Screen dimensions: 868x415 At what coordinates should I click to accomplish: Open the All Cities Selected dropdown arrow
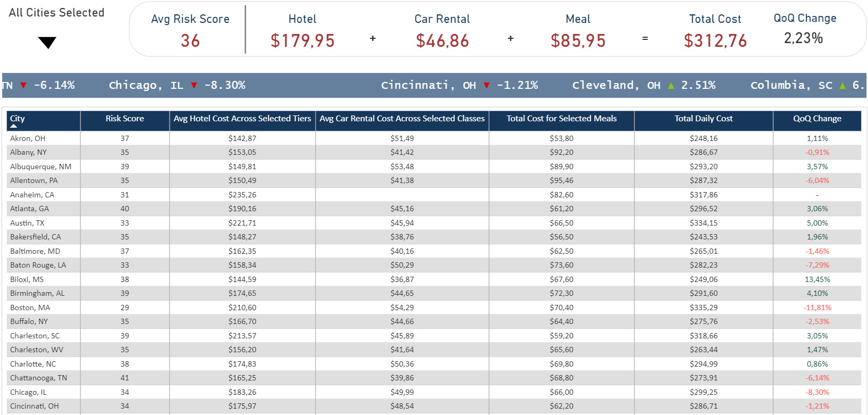tap(47, 43)
